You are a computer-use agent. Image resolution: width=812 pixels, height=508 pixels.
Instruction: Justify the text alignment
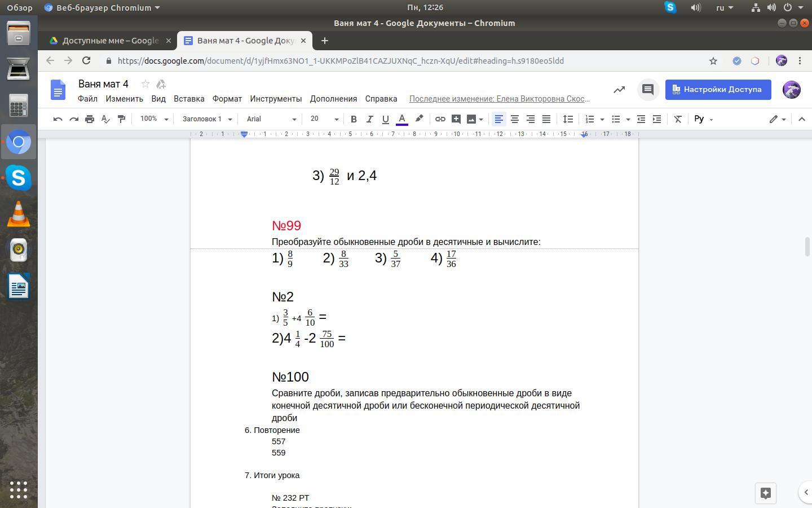(x=546, y=119)
